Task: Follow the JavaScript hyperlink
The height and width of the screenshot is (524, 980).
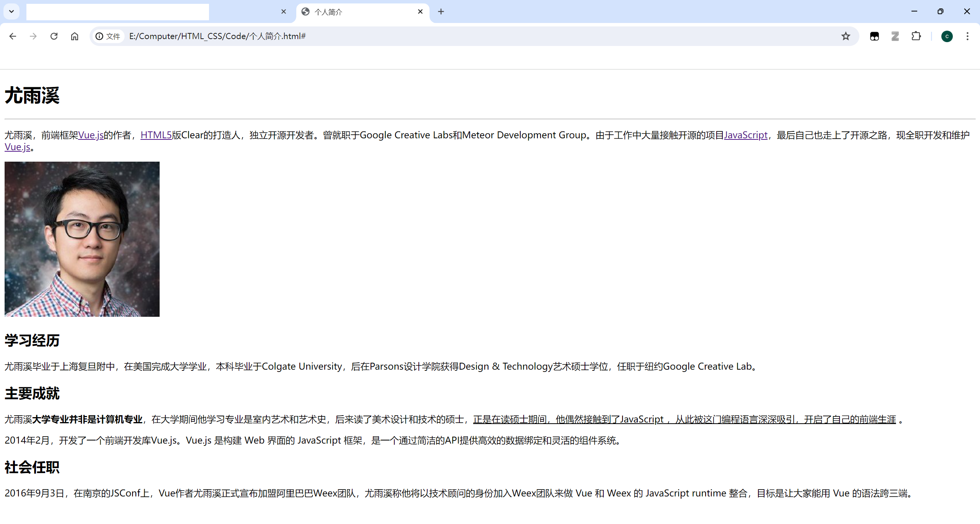Action: tap(745, 135)
